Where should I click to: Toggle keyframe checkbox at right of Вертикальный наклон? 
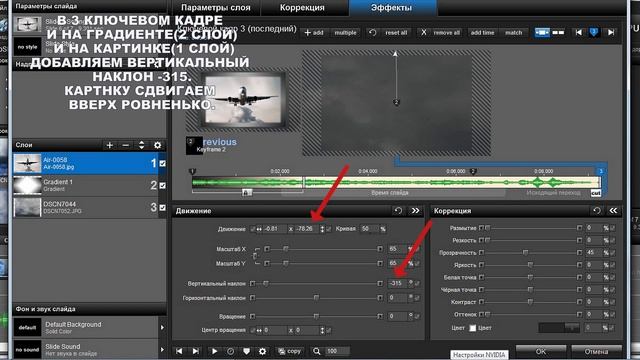coord(417,283)
